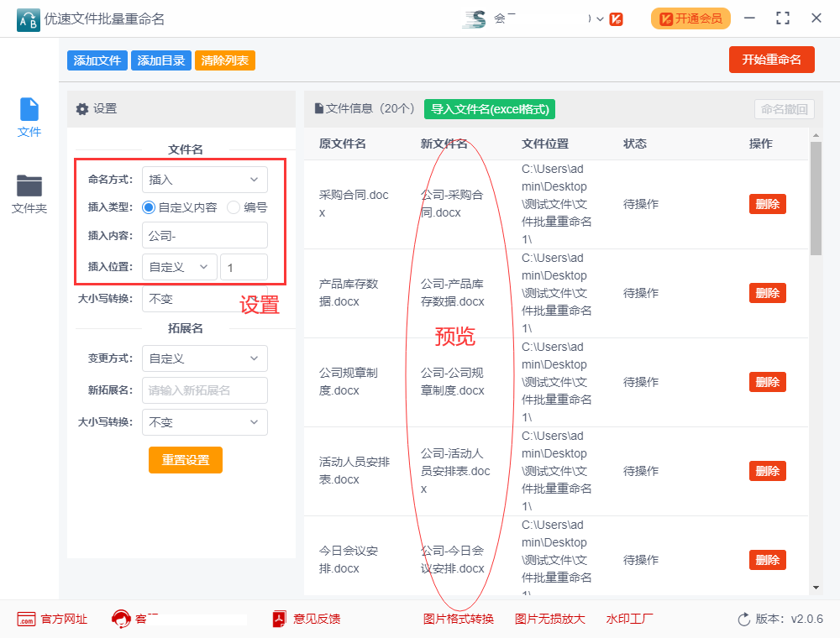Image resolution: width=840 pixels, height=638 pixels.
Task: Delete the 活动人员安排表.docx row
Action: [x=767, y=471]
